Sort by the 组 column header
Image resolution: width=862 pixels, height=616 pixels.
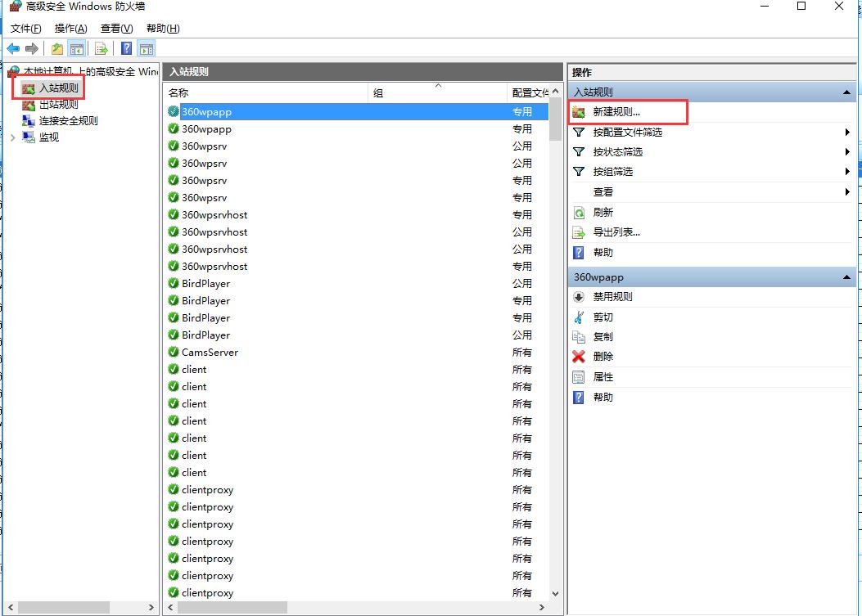tap(438, 93)
